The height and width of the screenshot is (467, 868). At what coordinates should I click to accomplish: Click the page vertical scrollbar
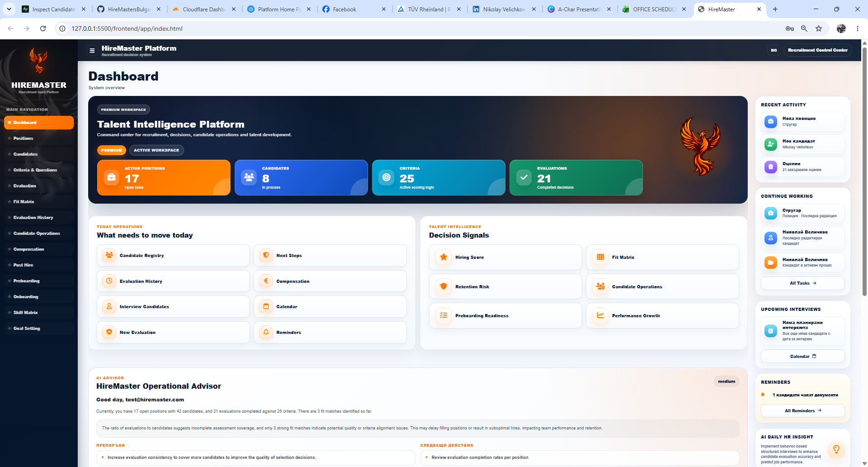pyautogui.click(x=864, y=172)
